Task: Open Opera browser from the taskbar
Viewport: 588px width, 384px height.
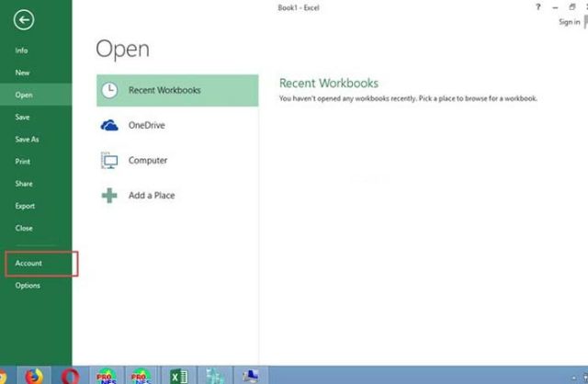Action: [70, 376]
